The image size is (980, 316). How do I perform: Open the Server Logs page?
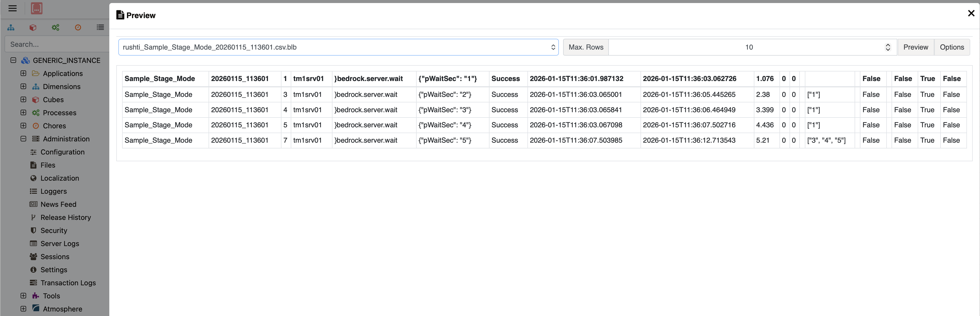[x=60, y=243]
